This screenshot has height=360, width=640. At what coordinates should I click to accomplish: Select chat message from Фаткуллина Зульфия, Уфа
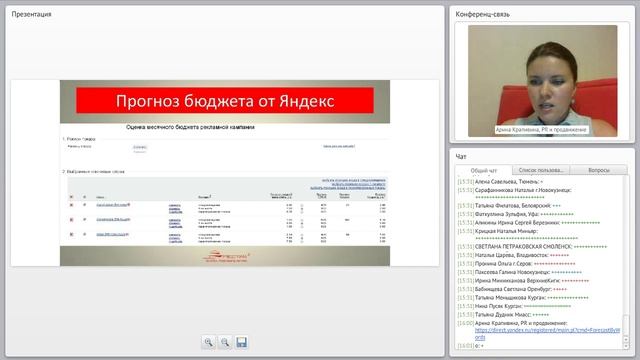516,214
